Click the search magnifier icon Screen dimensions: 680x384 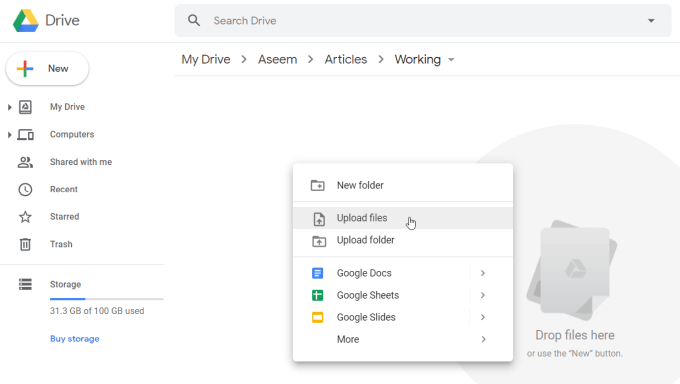(194, 20)
